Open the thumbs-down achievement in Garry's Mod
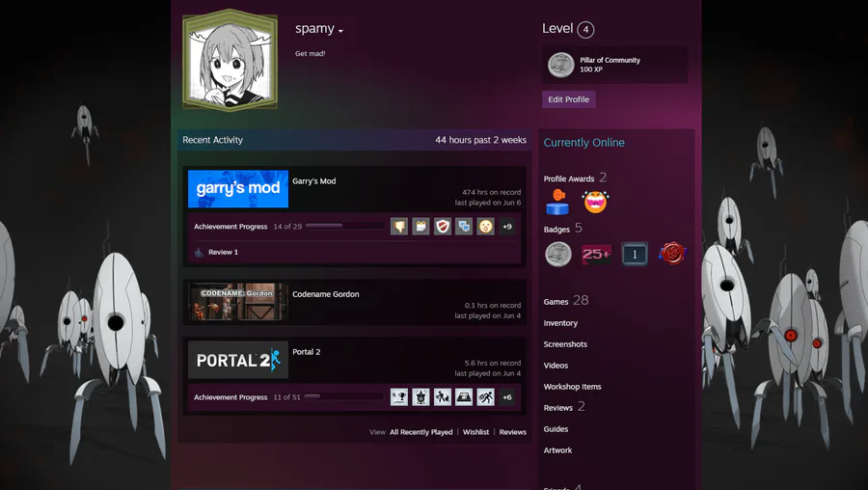 [399, 227]
